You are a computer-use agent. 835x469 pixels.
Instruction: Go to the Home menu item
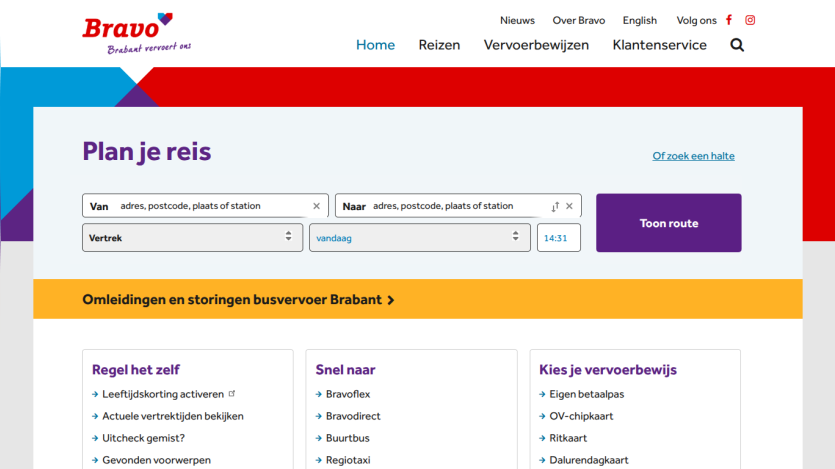(375, 45)
